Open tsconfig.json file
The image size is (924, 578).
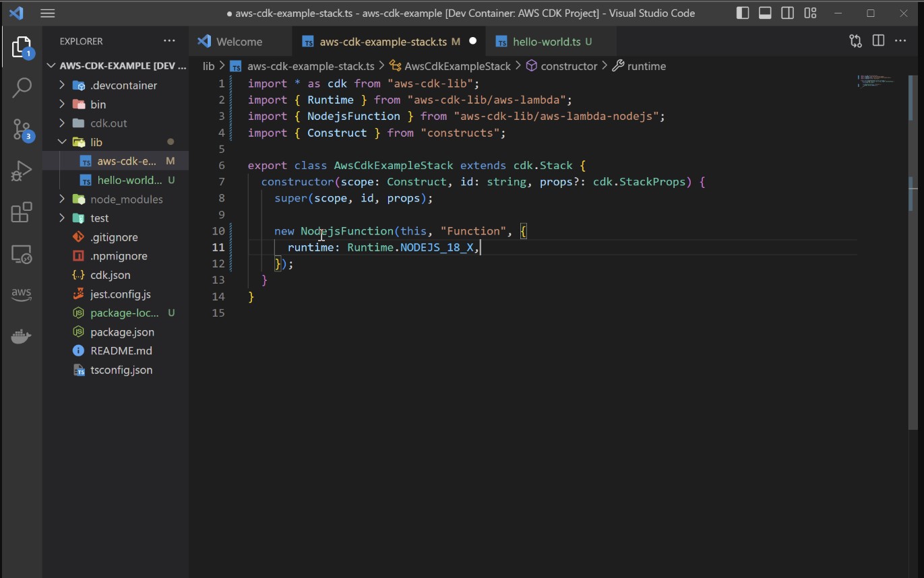tap(116, 370)
